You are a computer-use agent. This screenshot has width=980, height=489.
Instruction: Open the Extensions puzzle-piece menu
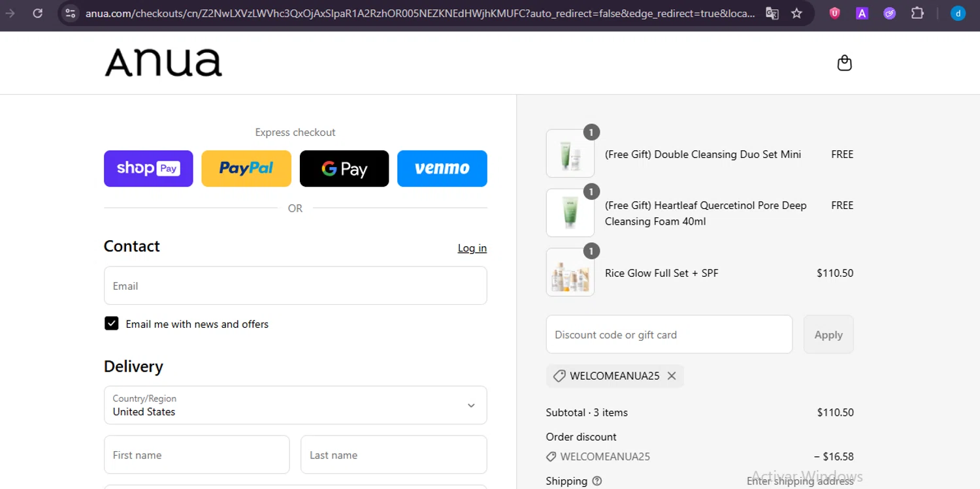(x=917, y=13)
